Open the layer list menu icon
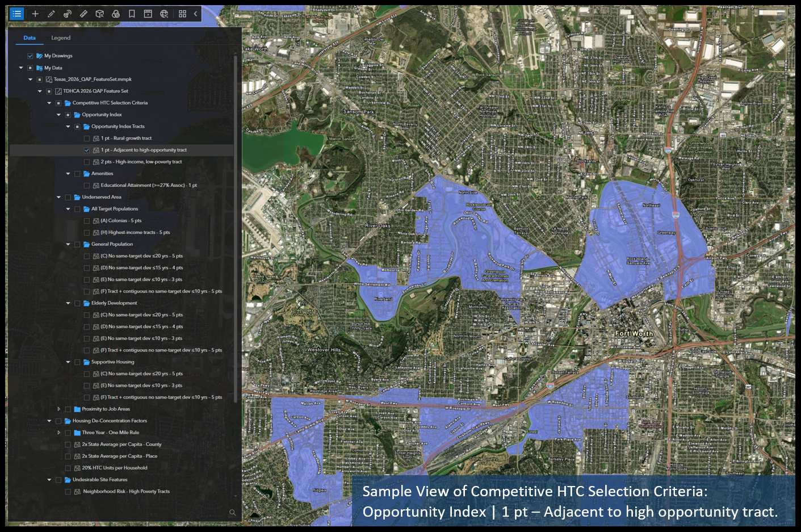801x532 pixels. pyautogui.click(x=17, y=13)
